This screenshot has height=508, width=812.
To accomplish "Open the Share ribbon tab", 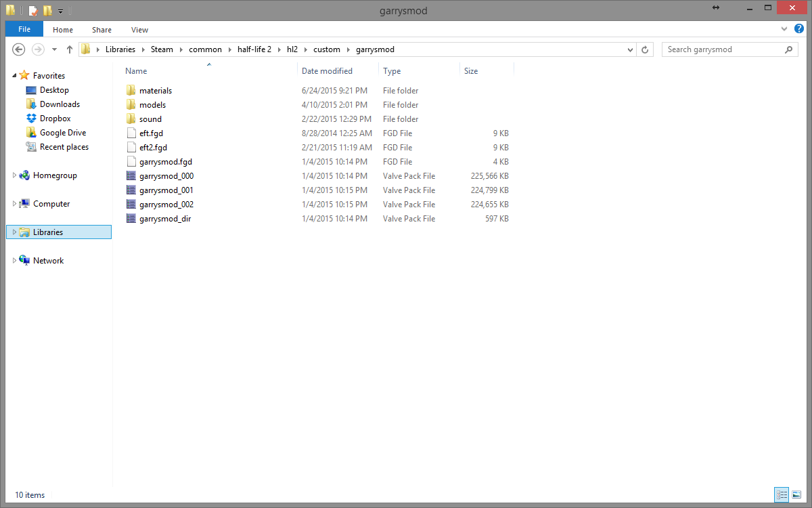I will [x=102, y=29].
